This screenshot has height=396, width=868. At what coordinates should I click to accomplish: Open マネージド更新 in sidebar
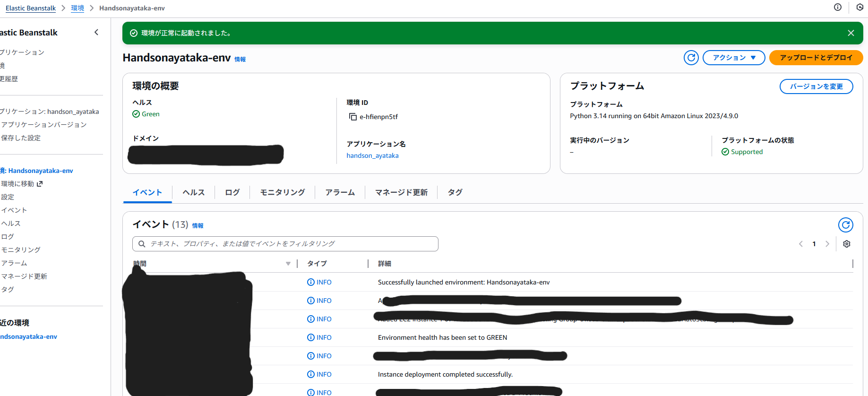click(24, 276)
